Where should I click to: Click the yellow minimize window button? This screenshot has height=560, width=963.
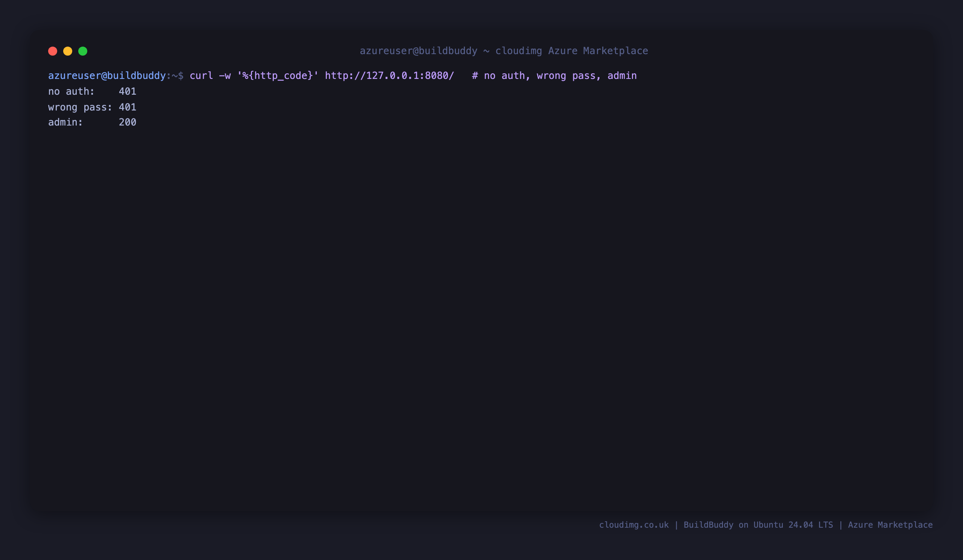click(x=68, y=51)
